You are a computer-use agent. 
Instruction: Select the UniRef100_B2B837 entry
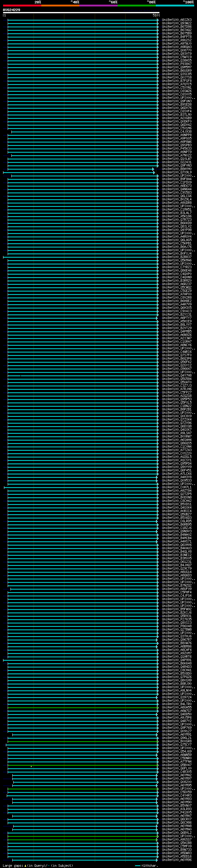[x=177, y=257]
